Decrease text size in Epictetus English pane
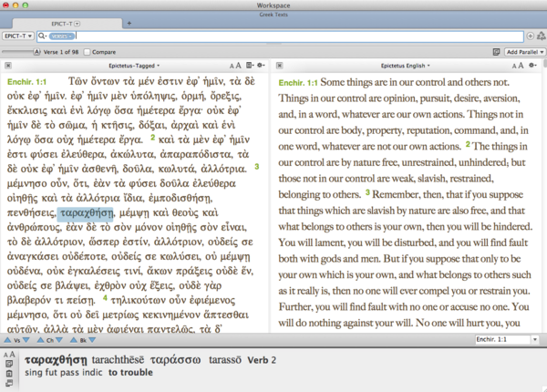The width and height of the screenshot is (547, 392). point(514,66)
